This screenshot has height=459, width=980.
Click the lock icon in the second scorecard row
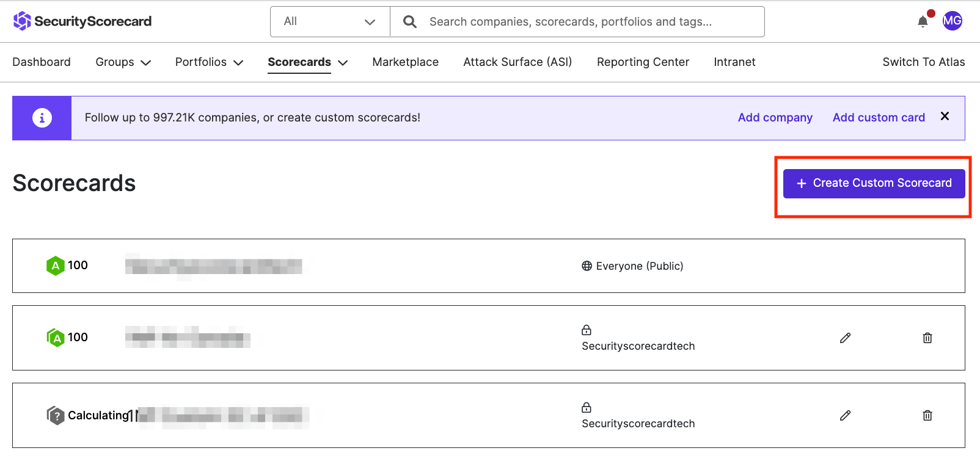587,330
